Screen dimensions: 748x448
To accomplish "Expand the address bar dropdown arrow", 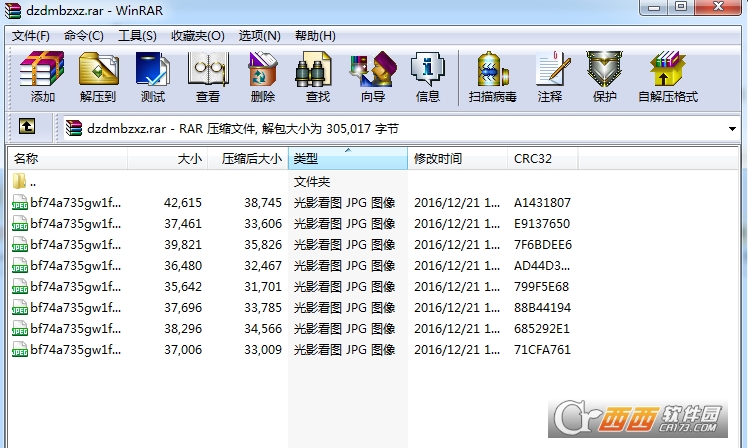I will point(732,129).
